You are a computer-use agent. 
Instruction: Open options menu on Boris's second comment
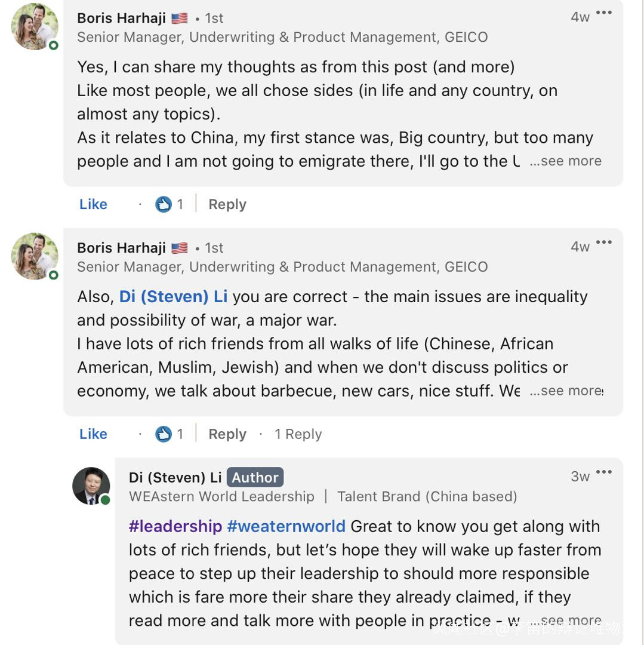coord(604,242)
